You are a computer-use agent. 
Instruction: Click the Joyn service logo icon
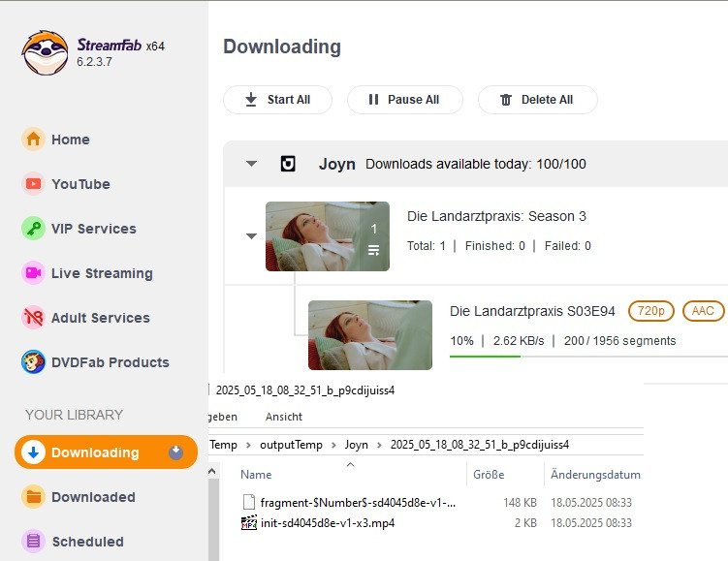coord(288,164)
